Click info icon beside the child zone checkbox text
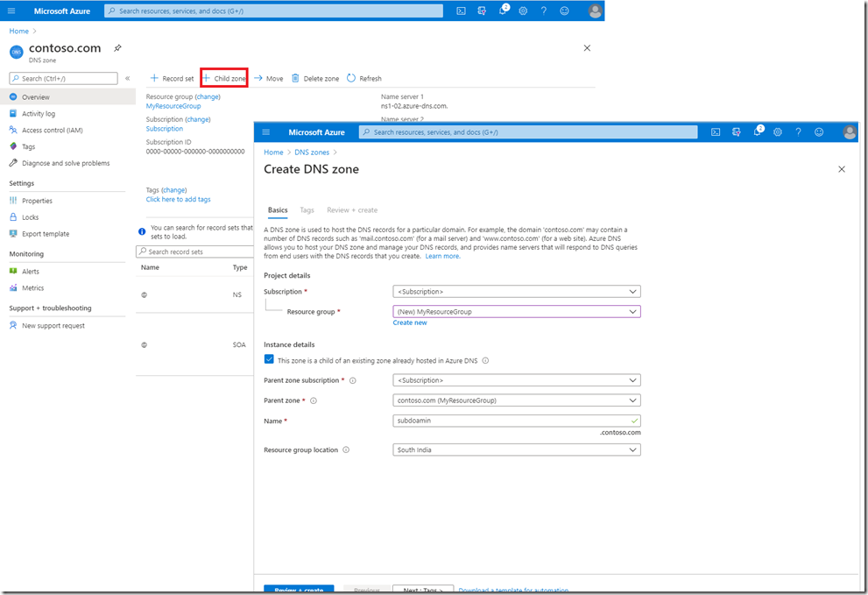 click(x=485, y=361)
